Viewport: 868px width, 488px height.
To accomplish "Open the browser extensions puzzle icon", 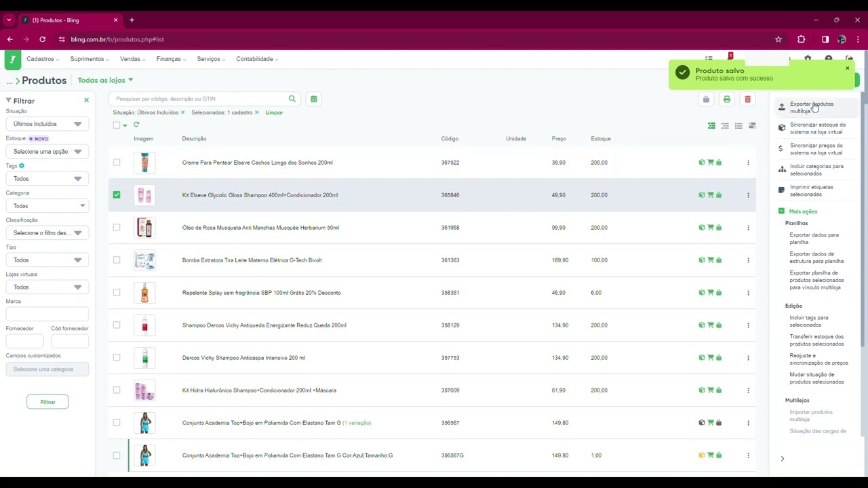I will pyautogui.click(x=801, y=39).
